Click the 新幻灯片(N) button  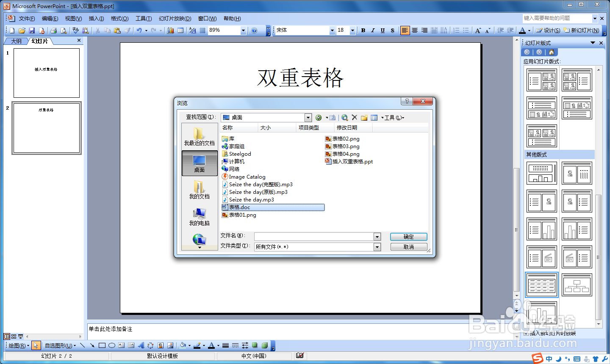pyautogui.click(x=581, y=30)
